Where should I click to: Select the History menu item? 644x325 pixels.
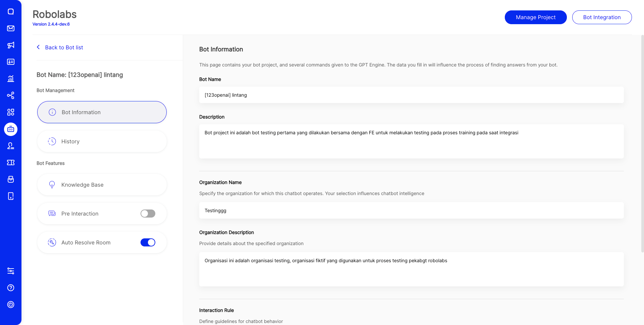click(x=102, y=141)
